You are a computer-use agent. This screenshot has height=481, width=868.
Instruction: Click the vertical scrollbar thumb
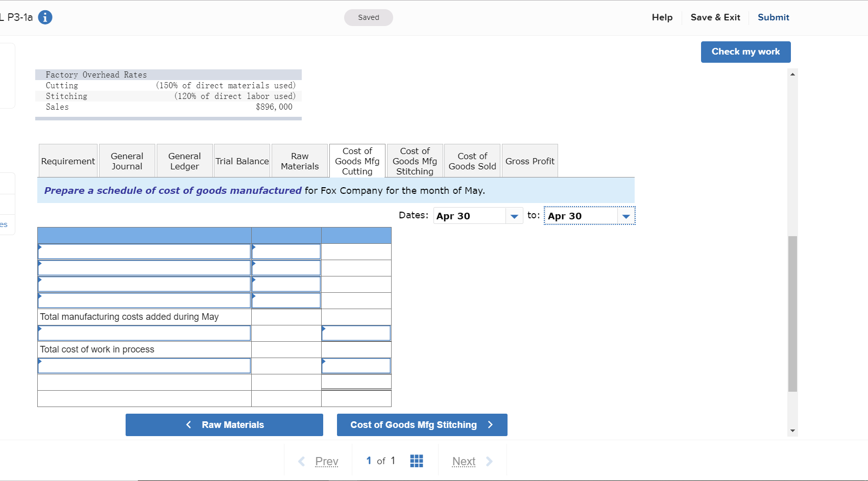click(792, 314)
